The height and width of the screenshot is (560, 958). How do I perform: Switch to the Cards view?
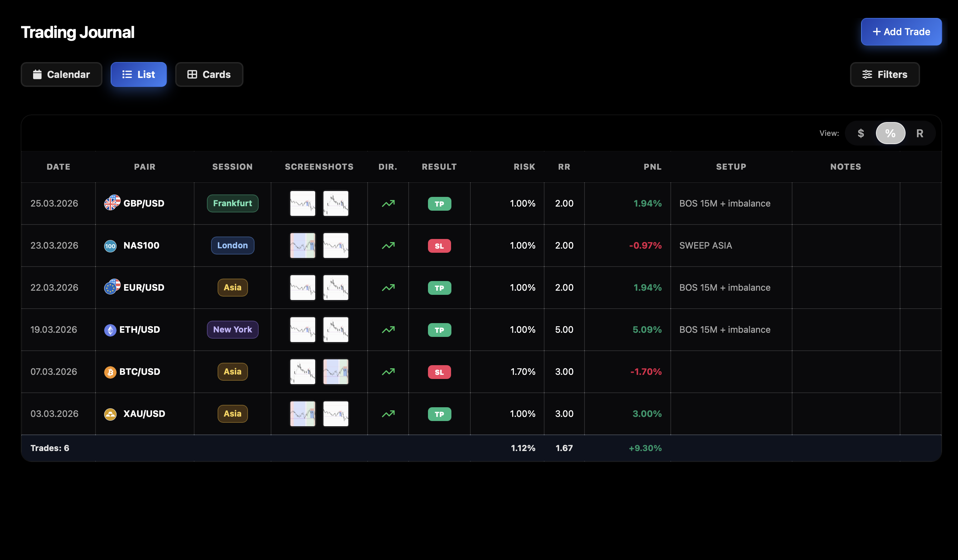pyautogui.click(x=209, y=74)
